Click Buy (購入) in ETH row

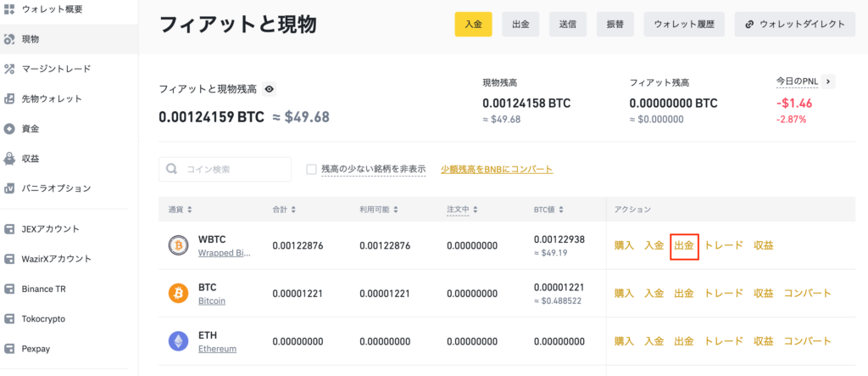[625, 341]
